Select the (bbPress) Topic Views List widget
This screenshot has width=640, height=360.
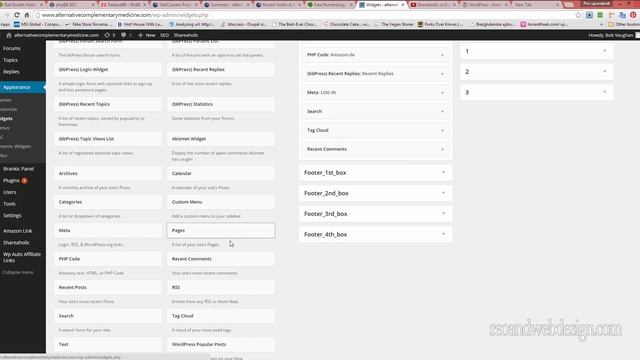click(x=108, y=139)
